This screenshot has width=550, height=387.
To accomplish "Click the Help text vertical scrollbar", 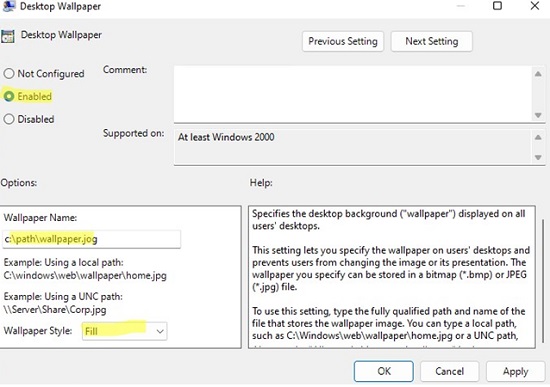I will click(x=543, y=281).
